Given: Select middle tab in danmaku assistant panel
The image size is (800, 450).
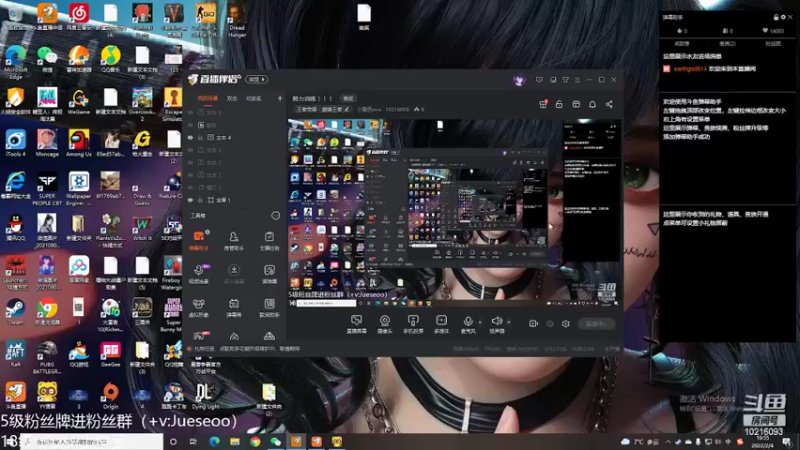Looking at the screenshot, I should pos(727,44).
